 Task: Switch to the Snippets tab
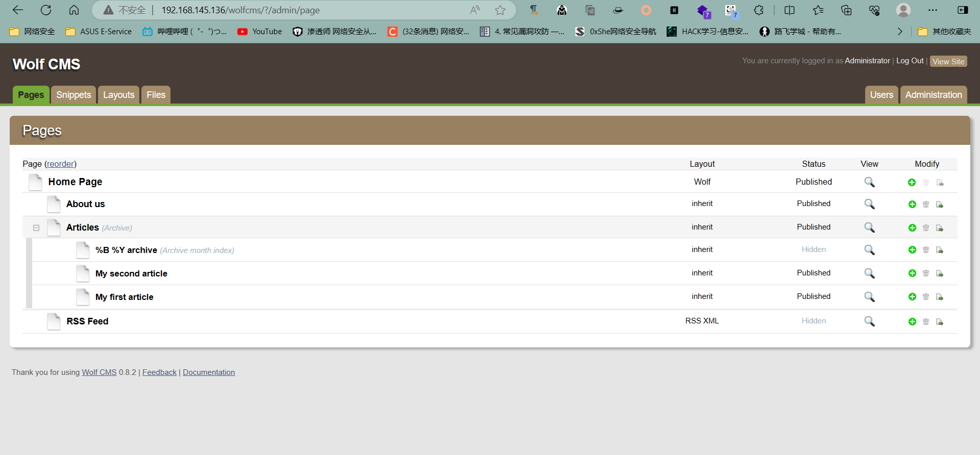(x=73, y=95)
